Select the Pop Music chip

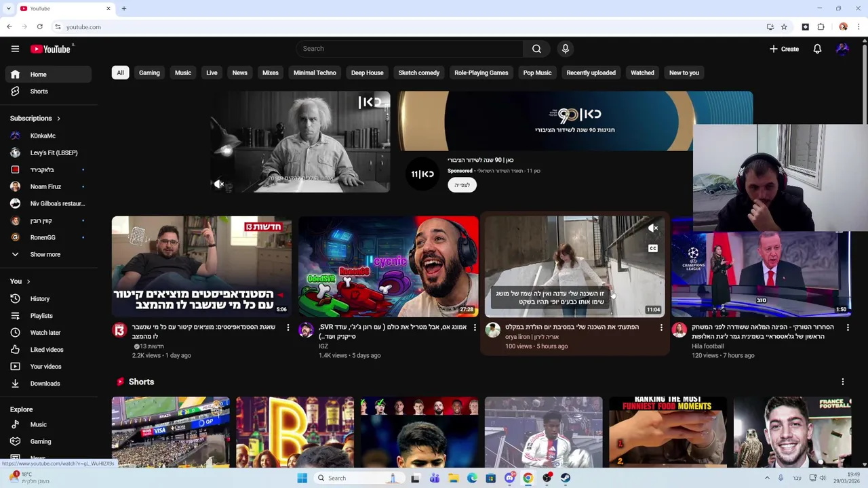pyautogui.click(x=537, y=73)
